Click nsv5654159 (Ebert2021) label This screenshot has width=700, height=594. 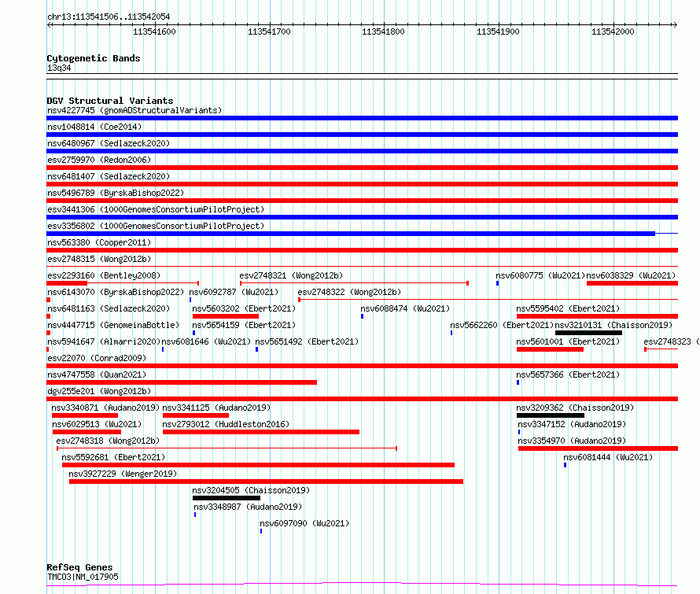(x=244, y=325)
